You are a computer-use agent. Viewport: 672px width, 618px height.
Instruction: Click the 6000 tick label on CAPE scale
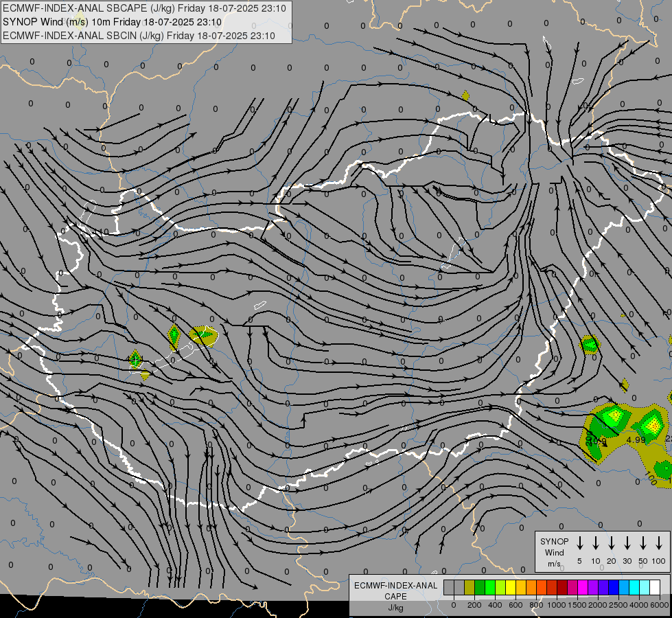[660, 605]
